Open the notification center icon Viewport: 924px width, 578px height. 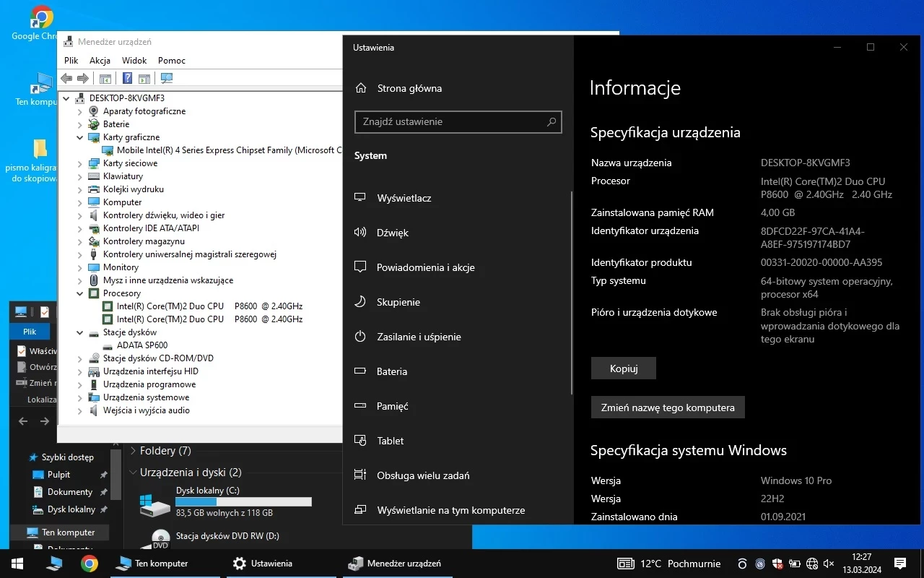point(900,564)
